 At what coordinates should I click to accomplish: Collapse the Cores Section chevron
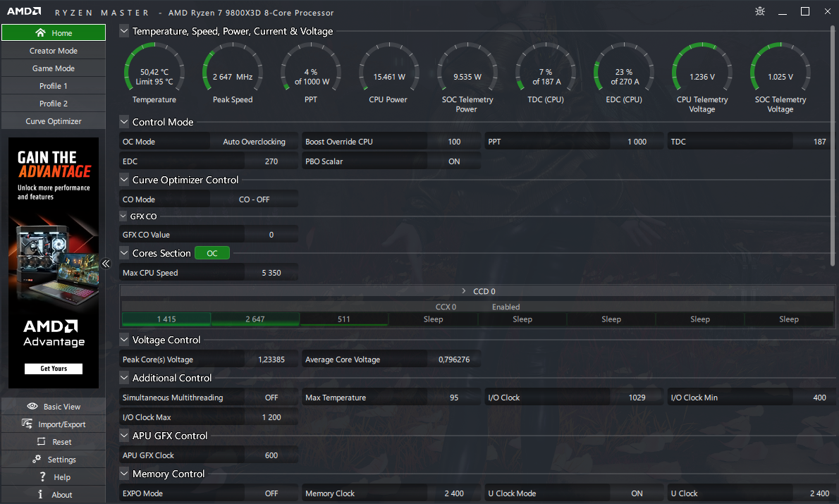coord(124,253)
